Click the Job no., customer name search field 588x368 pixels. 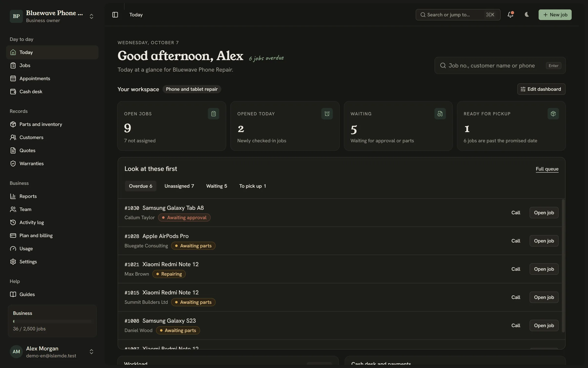click(x=500, y=66)
